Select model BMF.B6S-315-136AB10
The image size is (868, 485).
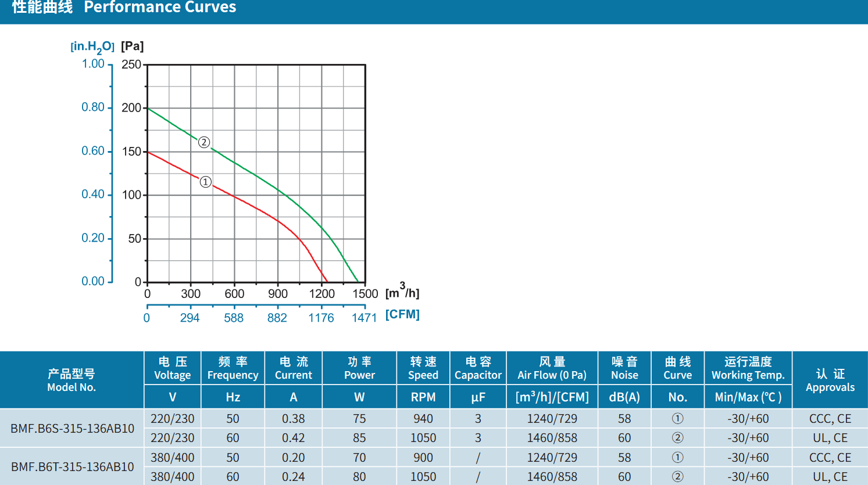click(72, 428)
